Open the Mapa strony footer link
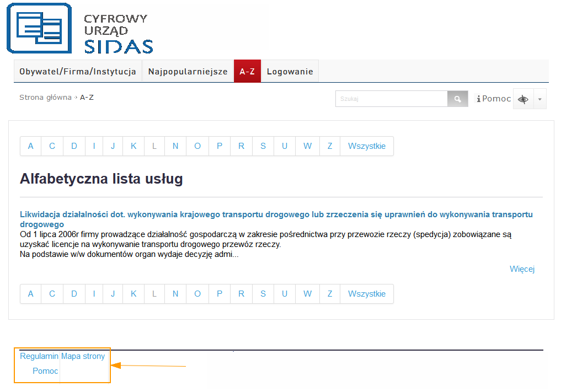 pos(83,356)
